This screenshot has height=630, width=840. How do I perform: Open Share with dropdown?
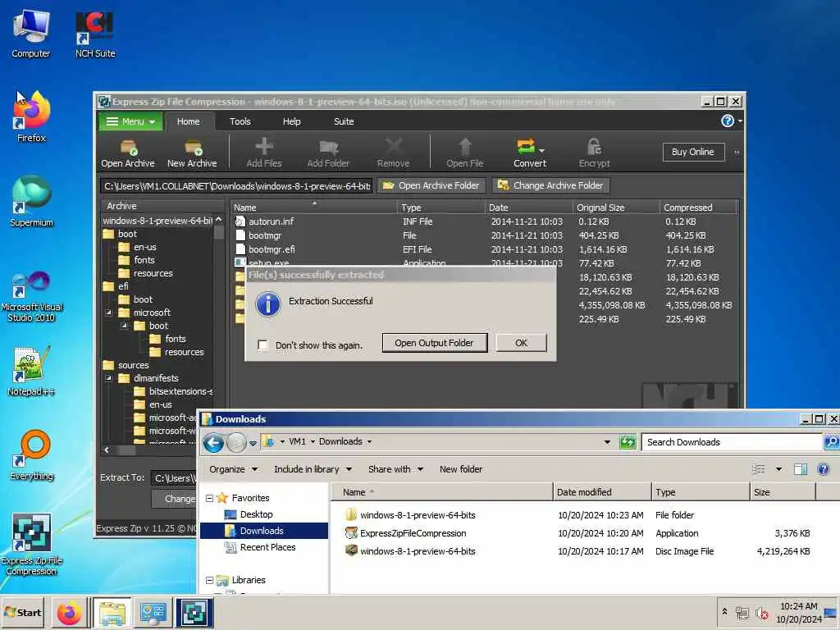pos(395,469)
